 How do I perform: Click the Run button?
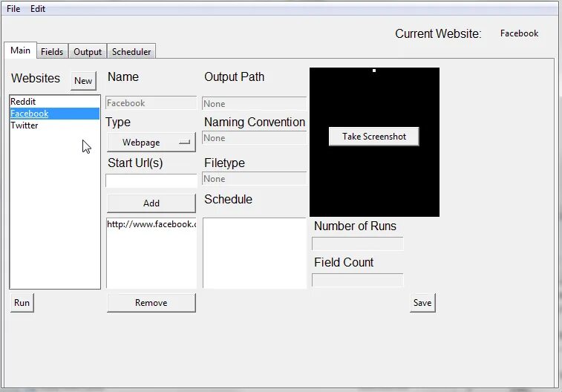pyautogui.click(x=22, y=303)
